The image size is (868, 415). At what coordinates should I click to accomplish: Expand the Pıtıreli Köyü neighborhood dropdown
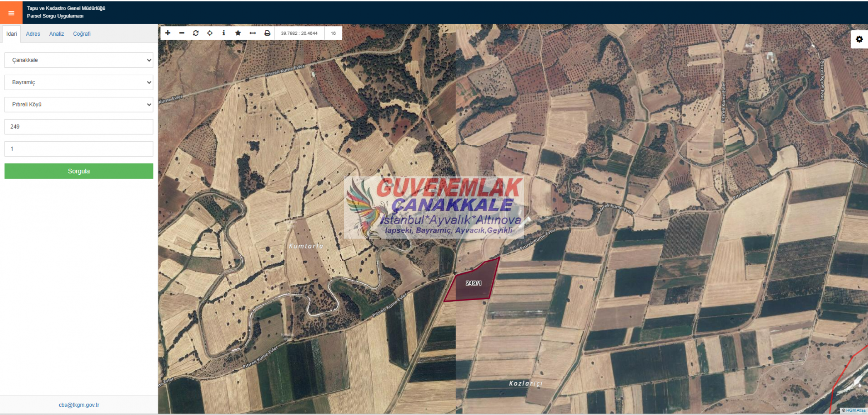pyautogui.click(x=79, y=105)
